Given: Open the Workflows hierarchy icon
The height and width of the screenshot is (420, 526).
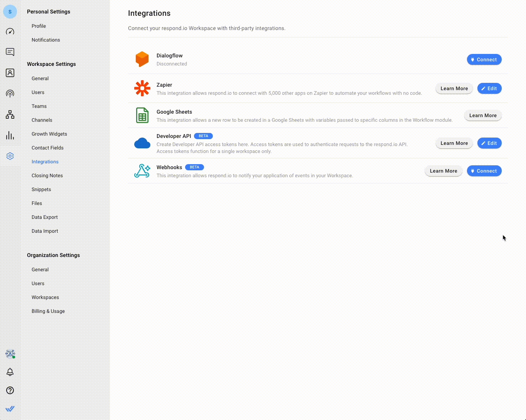Looking at the screenshot, I should [x=10, y=114].
